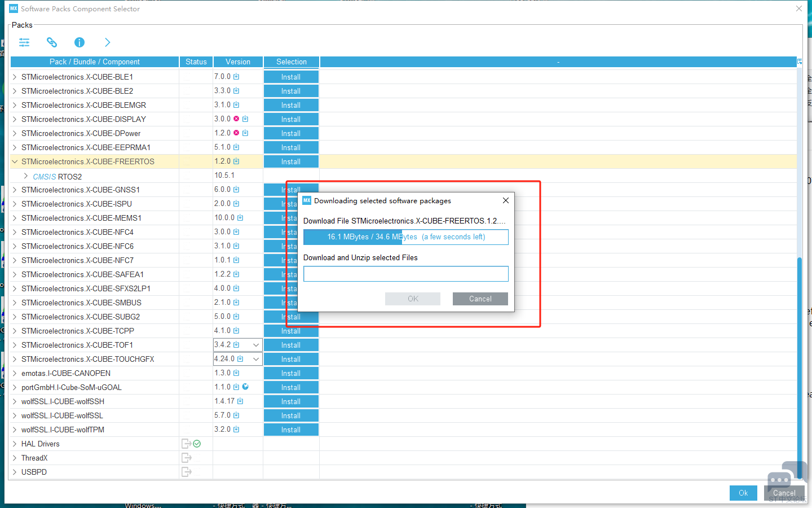This screenshot has width=812, height=508.
Task: Click download icon beside X-CUBE-SMBUS version 2.1.0
Action: [x=236, y=303]
